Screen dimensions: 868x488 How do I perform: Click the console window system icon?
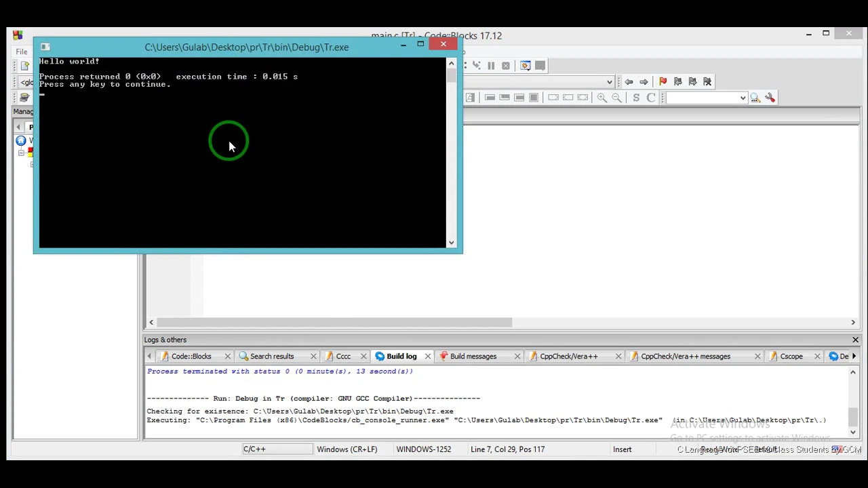45,47
